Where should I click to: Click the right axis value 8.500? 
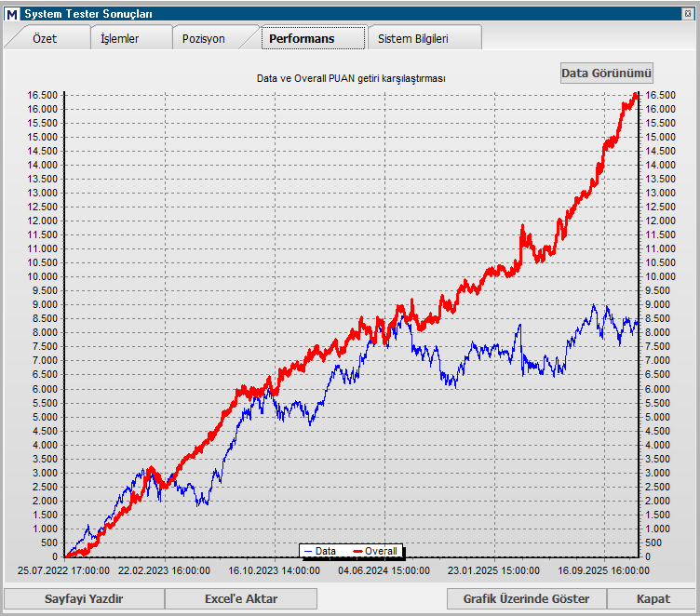657,318
